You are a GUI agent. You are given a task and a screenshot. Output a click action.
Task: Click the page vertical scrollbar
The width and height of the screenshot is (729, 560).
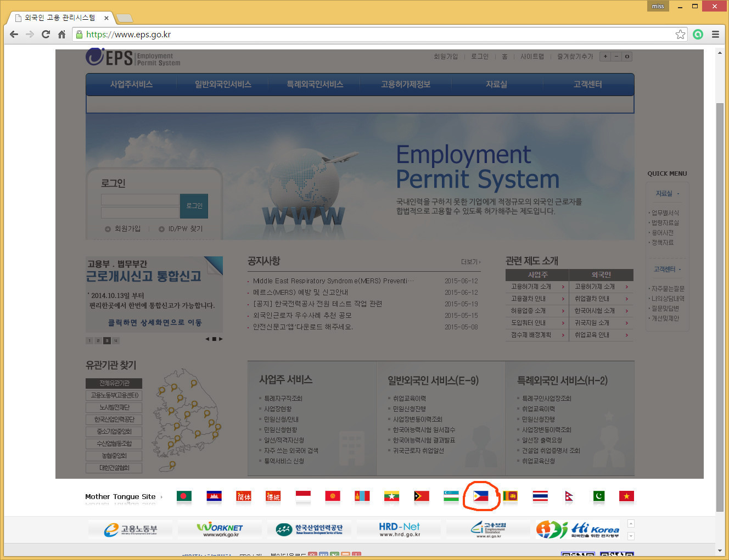point(720,307)
